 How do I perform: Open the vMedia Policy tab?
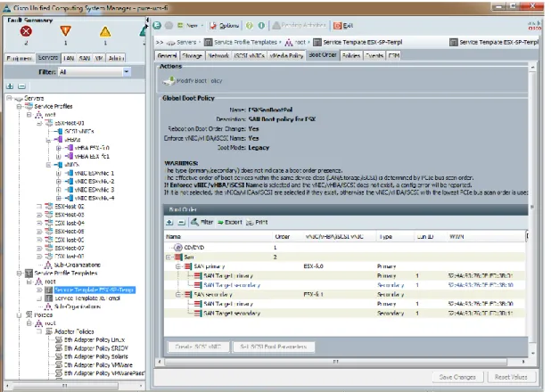pos(286,55)
